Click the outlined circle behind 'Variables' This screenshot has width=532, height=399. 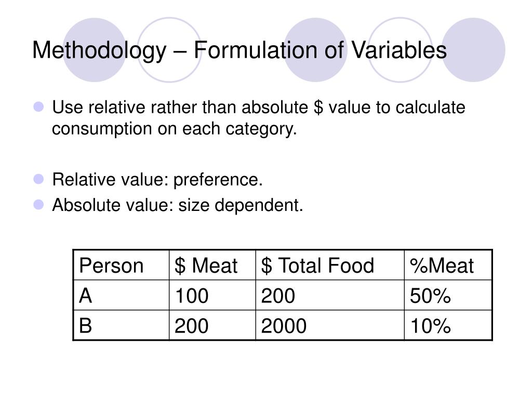[x=401, y=50]
